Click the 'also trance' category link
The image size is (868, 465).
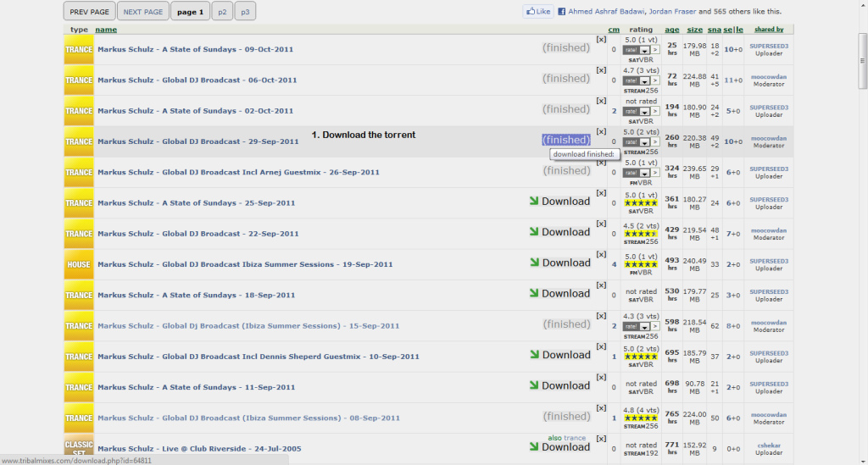[567, 438]
